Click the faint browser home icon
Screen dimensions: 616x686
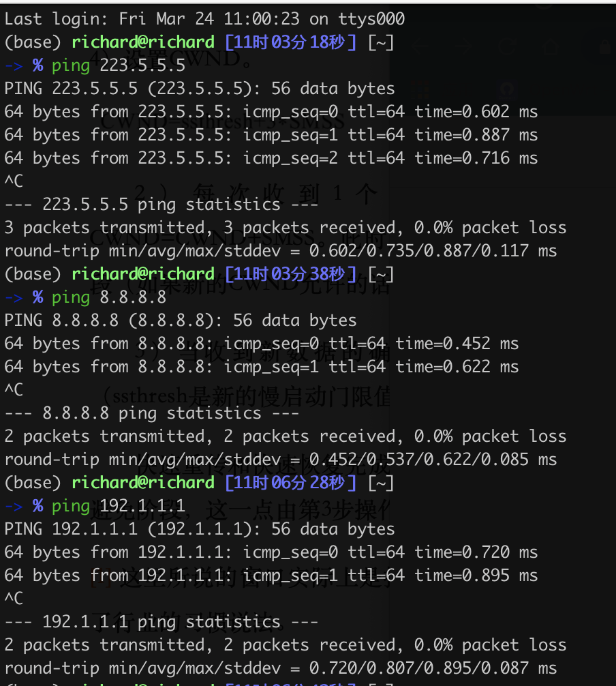pyautogui.click(x=551, y=46)
